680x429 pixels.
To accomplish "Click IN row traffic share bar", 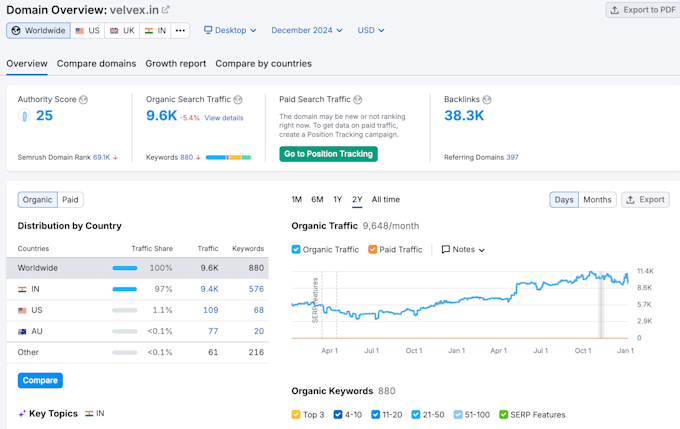I will [x=125, y=289].
